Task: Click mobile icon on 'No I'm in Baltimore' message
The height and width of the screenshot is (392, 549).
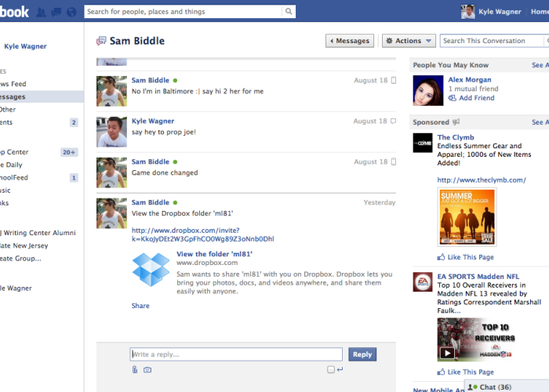Action: pos(394,80)
